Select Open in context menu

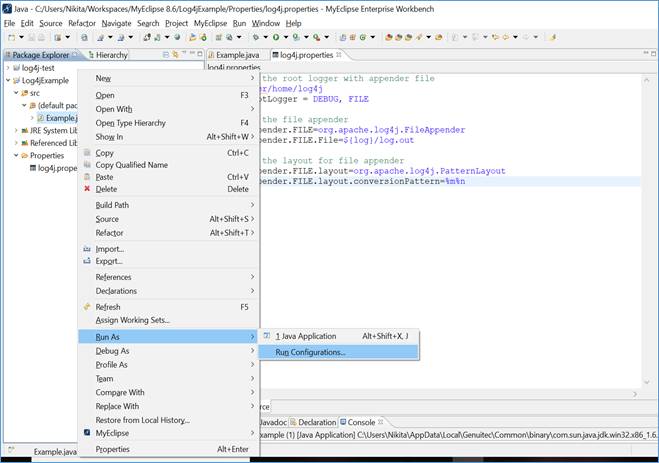[169, 95]
